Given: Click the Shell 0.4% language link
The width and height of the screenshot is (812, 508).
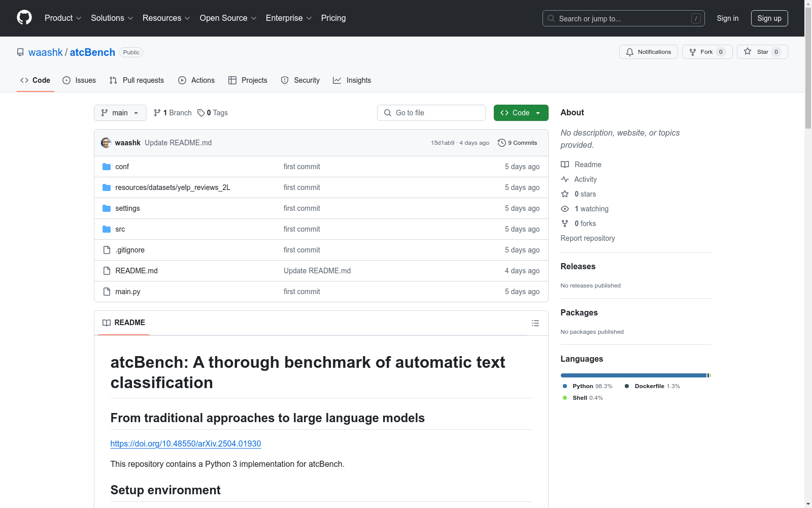Looking at the screenshot, I should click(583, 398).
